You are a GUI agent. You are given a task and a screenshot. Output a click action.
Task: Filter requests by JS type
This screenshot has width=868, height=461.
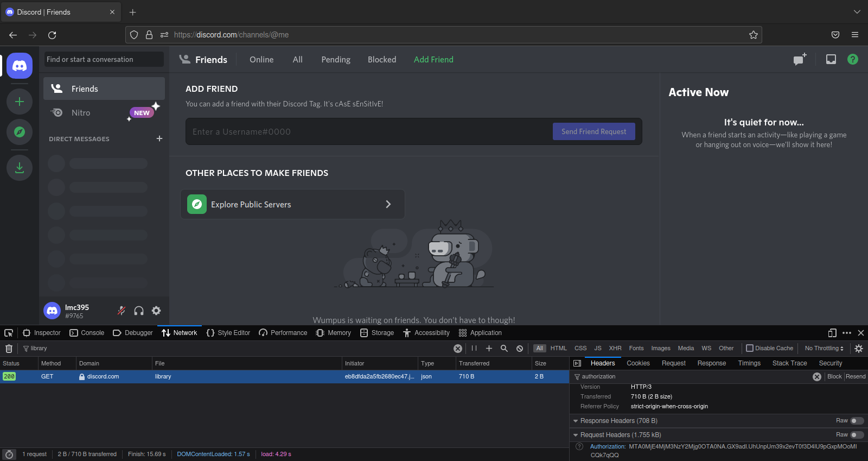click(x=598, y=349)
